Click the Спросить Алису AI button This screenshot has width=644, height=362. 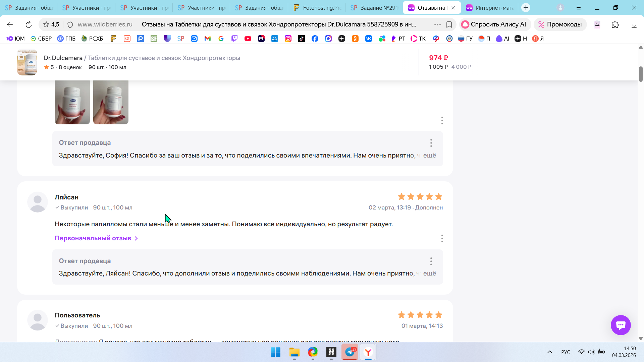tap(495, 24)
